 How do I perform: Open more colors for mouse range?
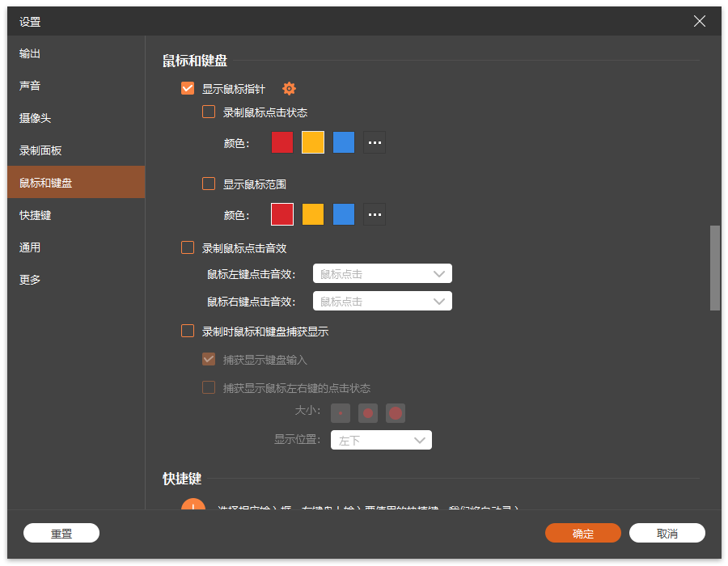(375, 214)
